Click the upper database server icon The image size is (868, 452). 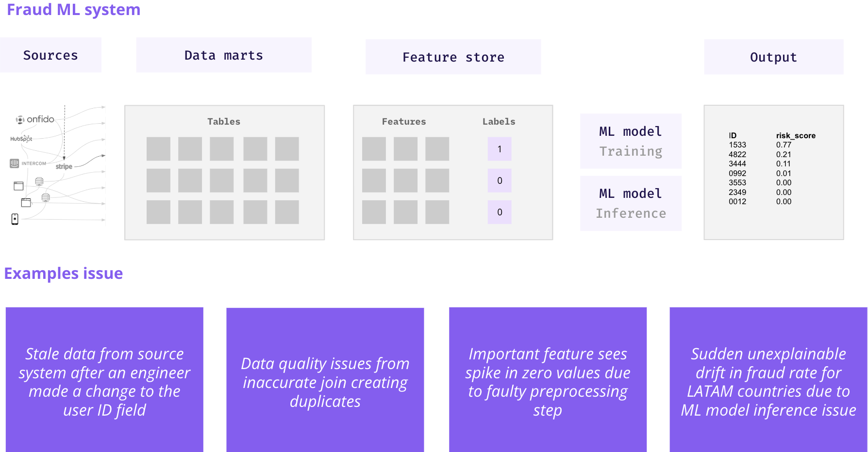[x=39, y=181]
